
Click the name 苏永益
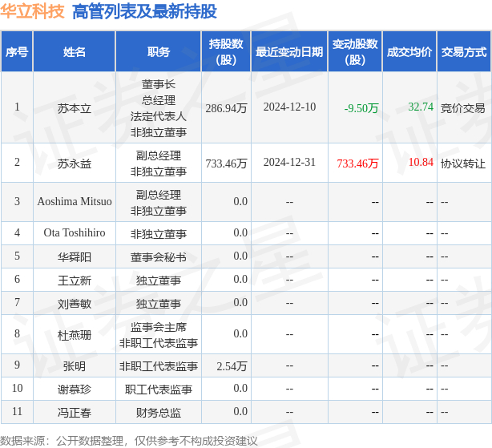click(75, 163)
